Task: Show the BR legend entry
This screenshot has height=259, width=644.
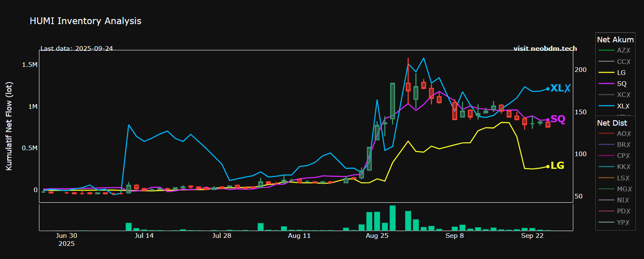Action: [x=623, y=145]
